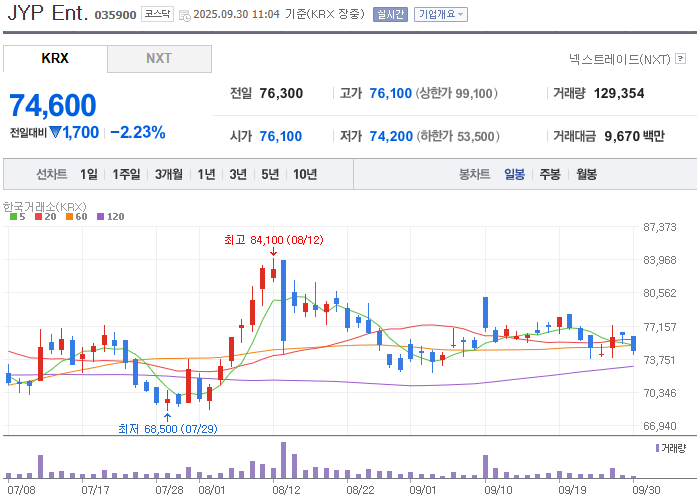Select the 1주일 line chart
697x498 pixels.
click(126, 174)
